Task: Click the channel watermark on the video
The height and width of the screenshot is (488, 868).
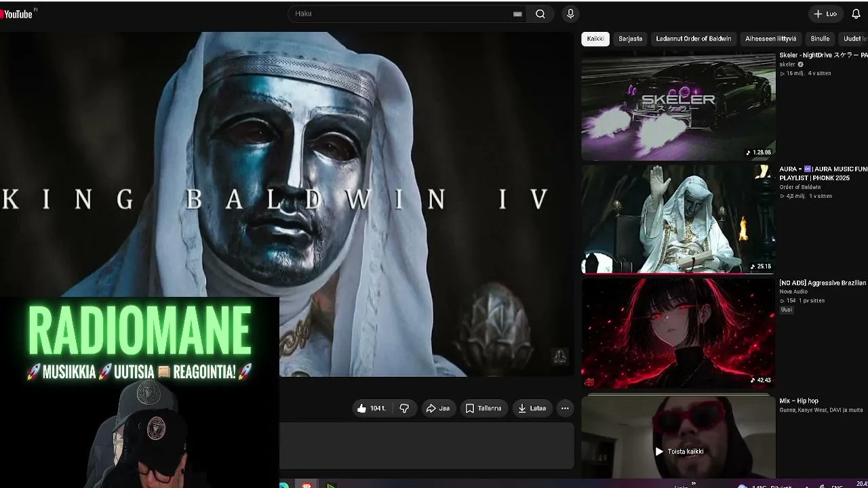Action: [x=559, y=357]
